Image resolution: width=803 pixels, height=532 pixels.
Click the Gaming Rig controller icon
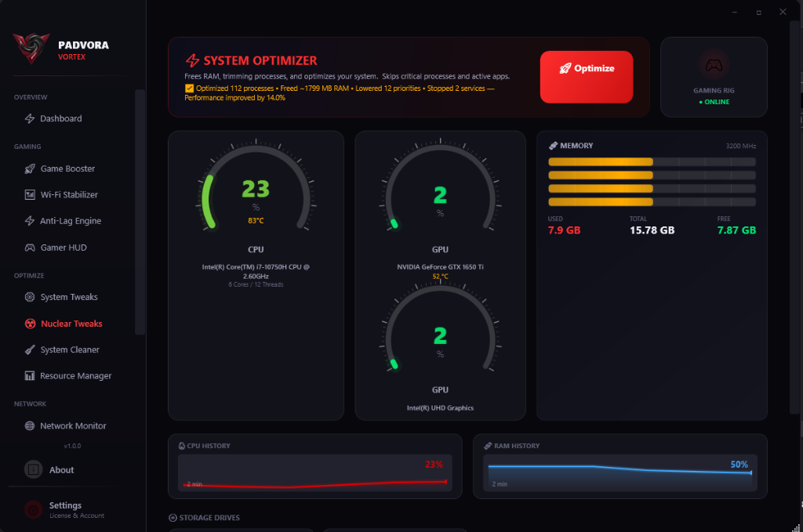click(714, 66)
